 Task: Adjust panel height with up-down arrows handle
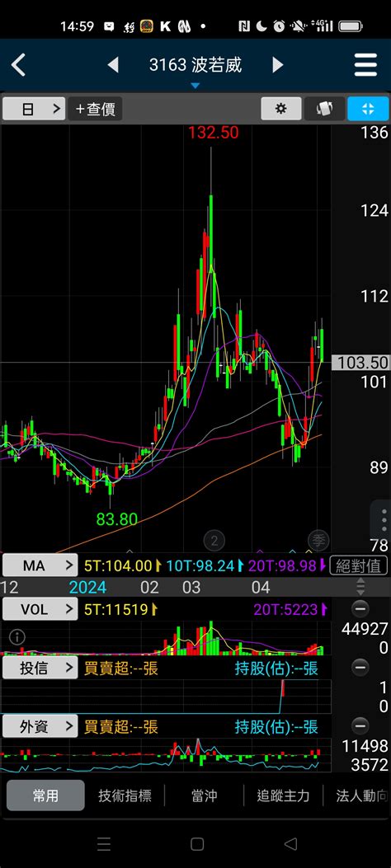coord(360,587)
